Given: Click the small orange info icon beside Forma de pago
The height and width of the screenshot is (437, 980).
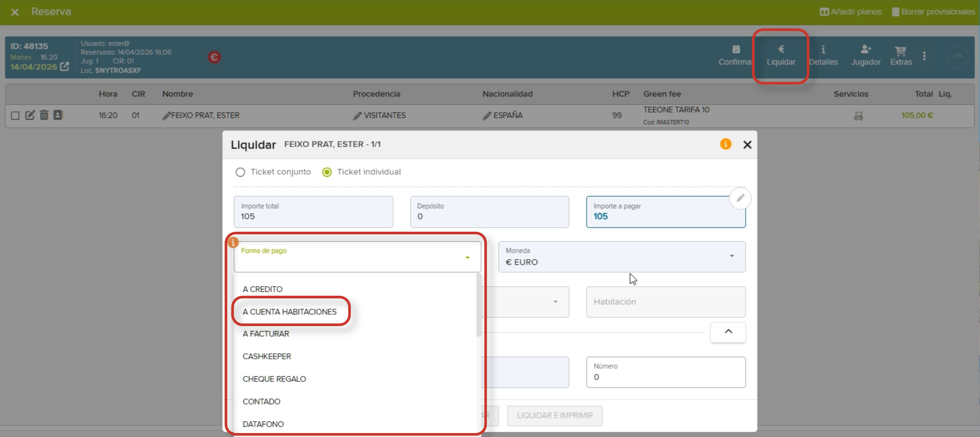Looking at the screenshot, I should point(233,242).
